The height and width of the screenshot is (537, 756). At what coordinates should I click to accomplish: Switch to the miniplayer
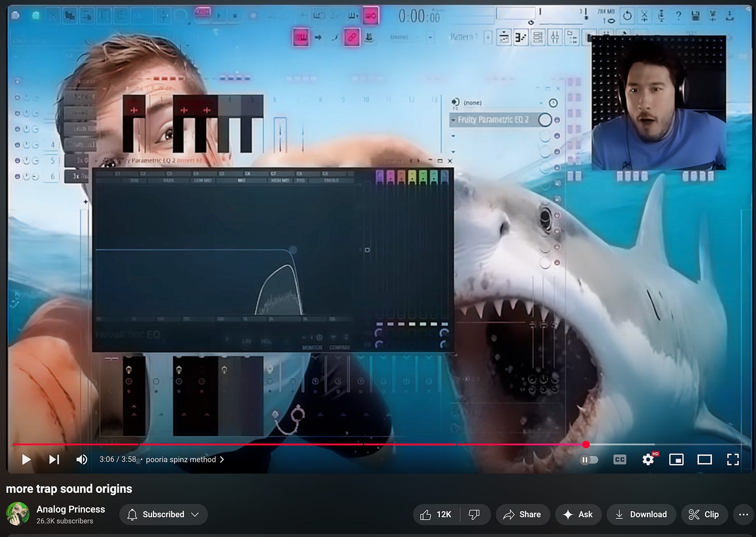click(x=676, y=459)
